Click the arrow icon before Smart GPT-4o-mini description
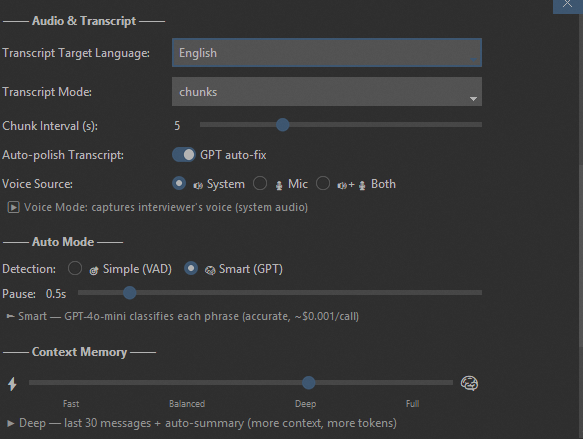The height and width of the screenshot is (439, 583). coord(10,316)
